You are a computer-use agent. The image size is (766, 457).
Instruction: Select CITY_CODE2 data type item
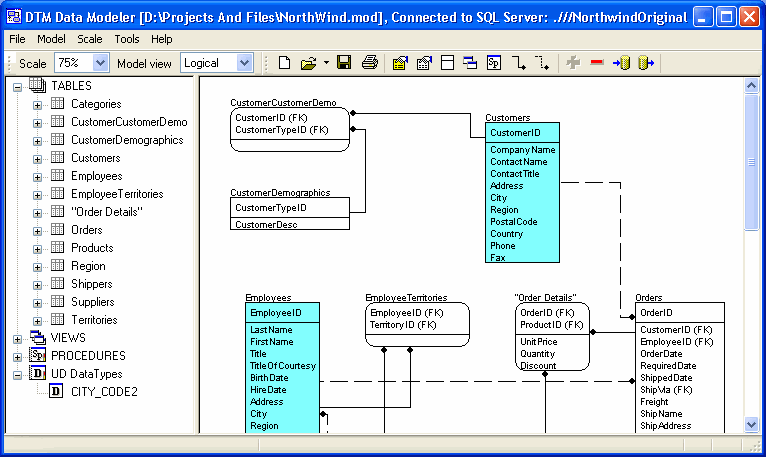(105, 392)
